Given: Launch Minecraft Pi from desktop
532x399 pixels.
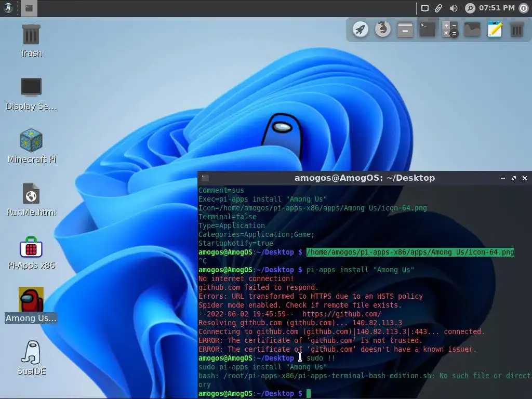Looking at the screenshot, I should coord(31,146).
